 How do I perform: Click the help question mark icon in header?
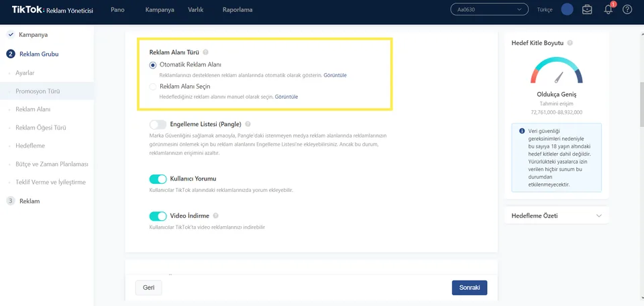pos(627,9)
